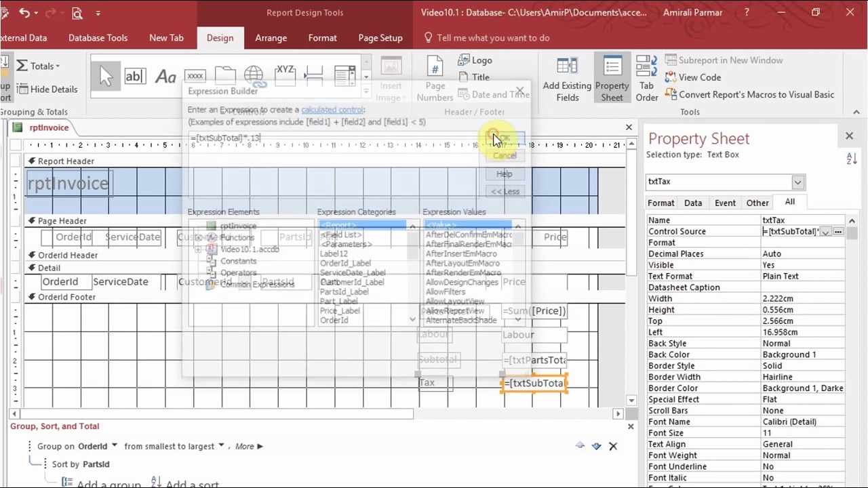The image size is (868, 488).
Task: Open the Format ribbon tab
Action: point(323,38)
